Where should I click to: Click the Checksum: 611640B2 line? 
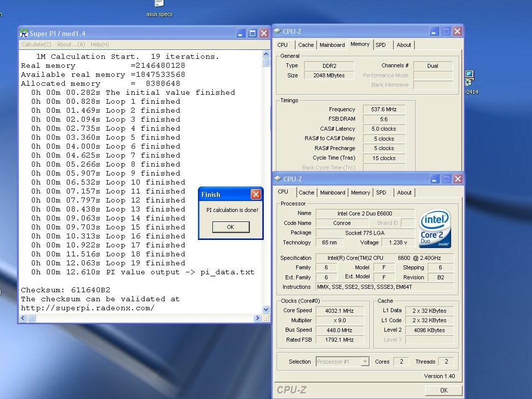[x=66, y=290]
